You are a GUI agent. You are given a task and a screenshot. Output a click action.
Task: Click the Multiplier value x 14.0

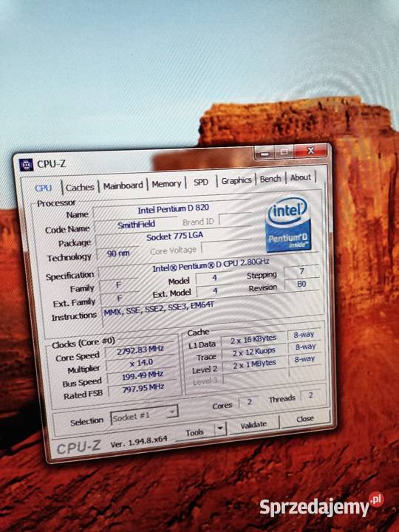[141, 363]
